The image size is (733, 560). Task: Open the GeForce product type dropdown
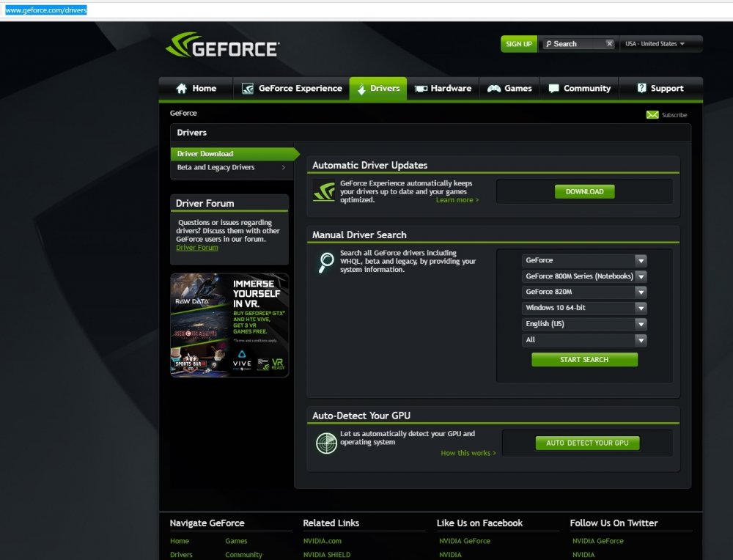(x=584, y=260)
